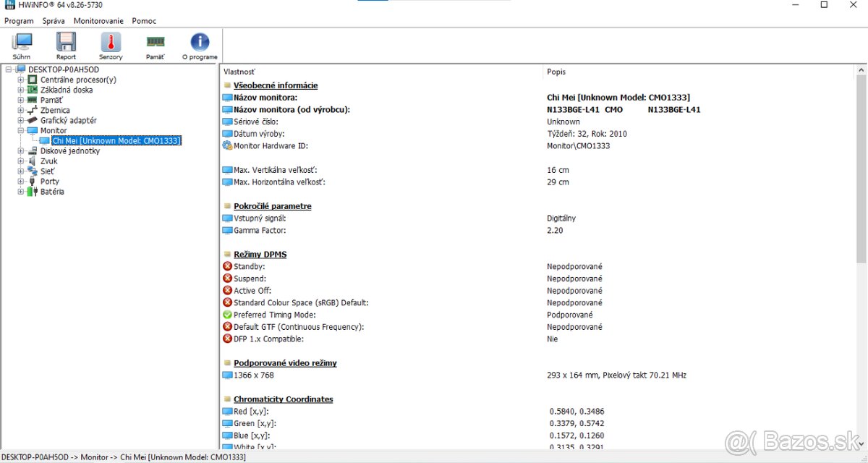Collapse the DESKTOP-P0AH5OD root node
The image size is (868, 463).
pos(9,69)
